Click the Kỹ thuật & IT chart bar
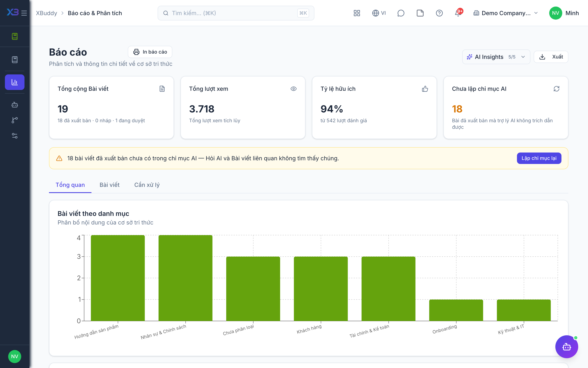 524,310
